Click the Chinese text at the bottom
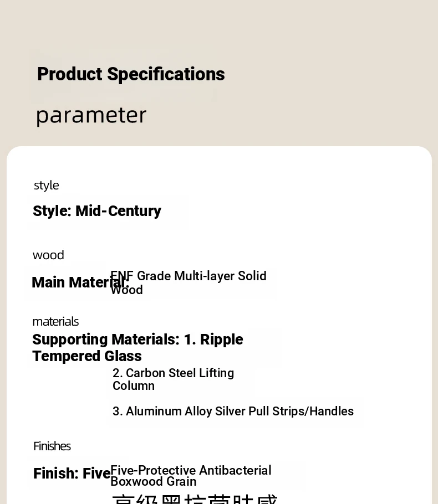 (194, 498)
